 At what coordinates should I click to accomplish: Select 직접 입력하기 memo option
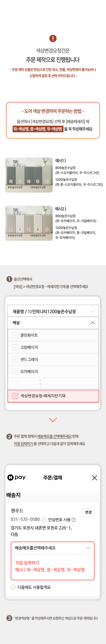pos(27,563)
